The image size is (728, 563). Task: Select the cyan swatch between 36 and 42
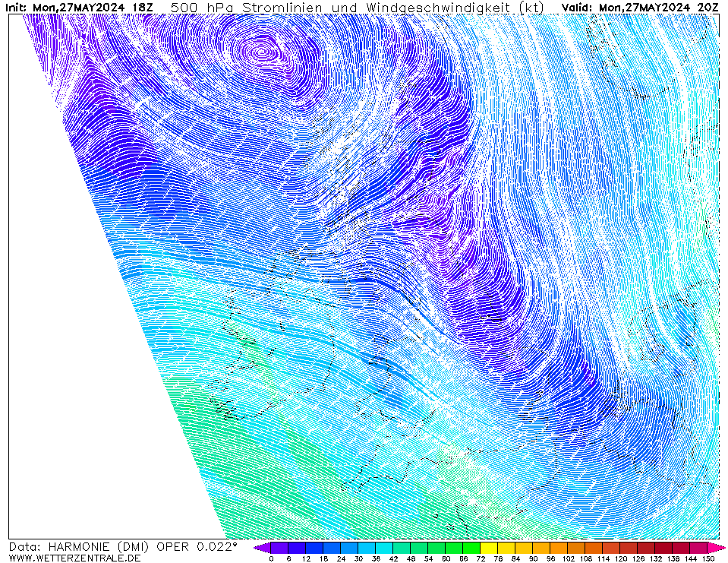[x=384, y=548]
